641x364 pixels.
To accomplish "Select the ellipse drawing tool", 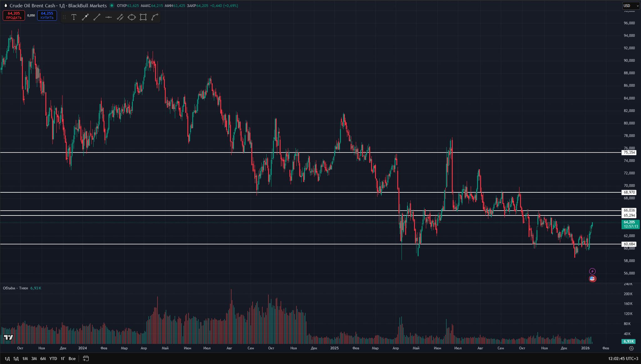I will click(132, 17).
